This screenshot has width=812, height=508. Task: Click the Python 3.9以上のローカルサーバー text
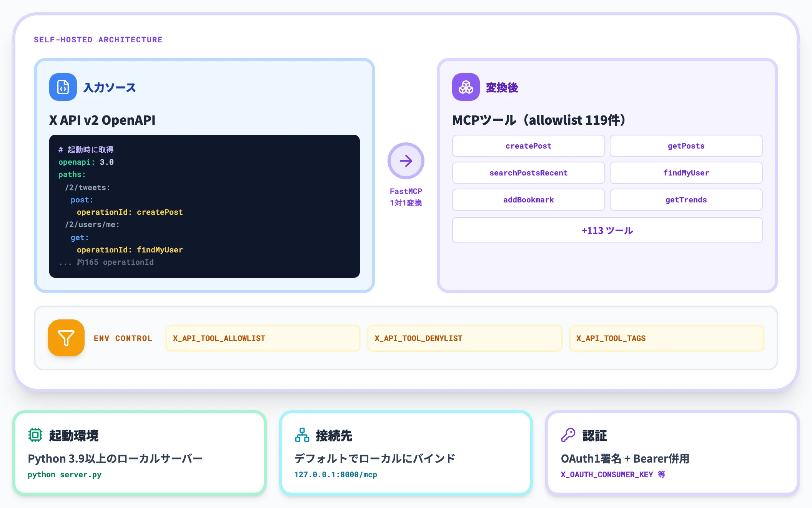[115, 458]
